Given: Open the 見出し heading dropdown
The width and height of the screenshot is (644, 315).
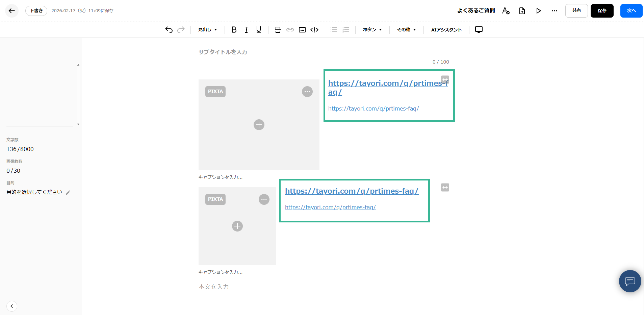Looking at the screenshot, I should coord(207,30).
